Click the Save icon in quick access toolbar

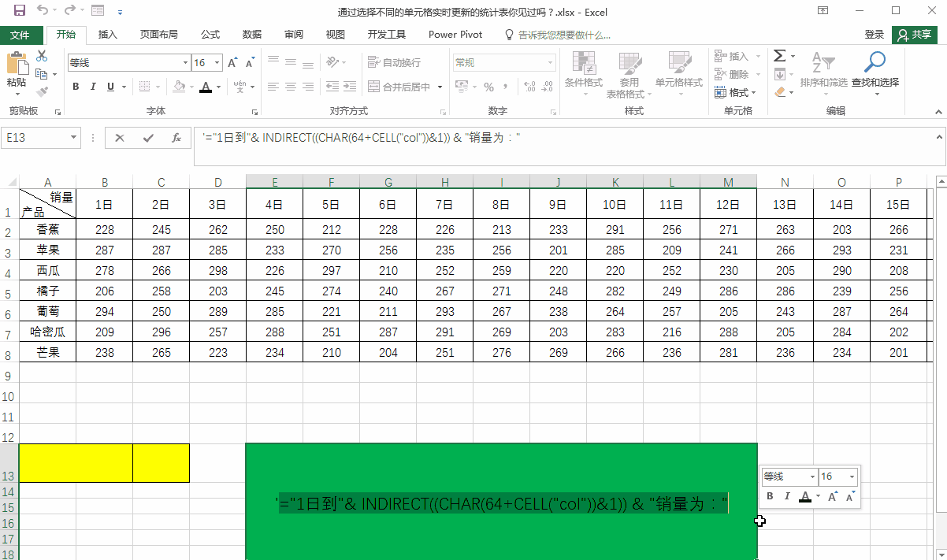click(x=19, y=11)
